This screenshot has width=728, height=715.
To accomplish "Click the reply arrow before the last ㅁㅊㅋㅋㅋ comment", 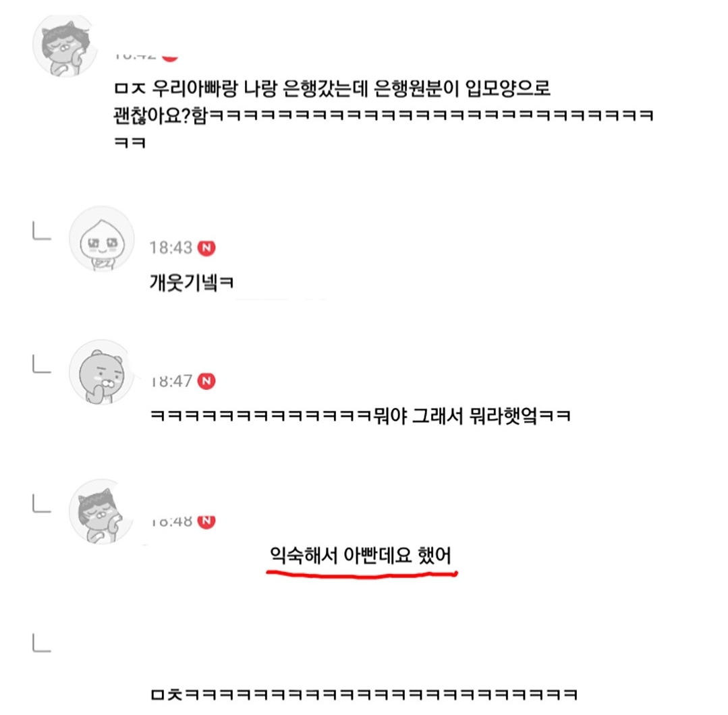I will [x=42, y=643].
